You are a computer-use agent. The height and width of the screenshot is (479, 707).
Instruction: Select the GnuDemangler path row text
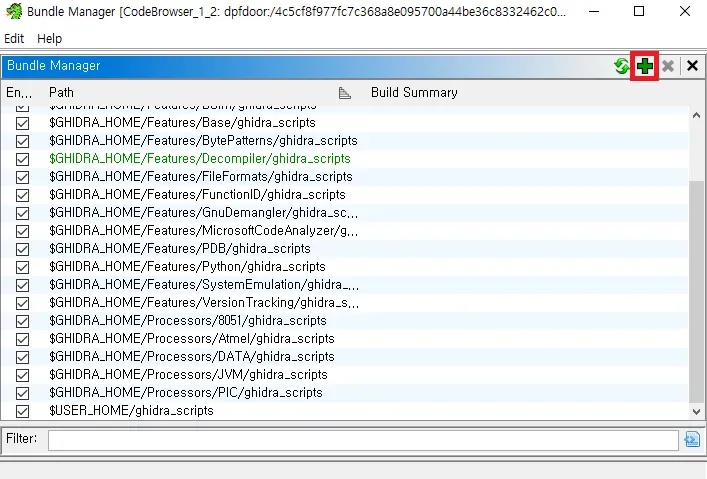tap(203, 213)
